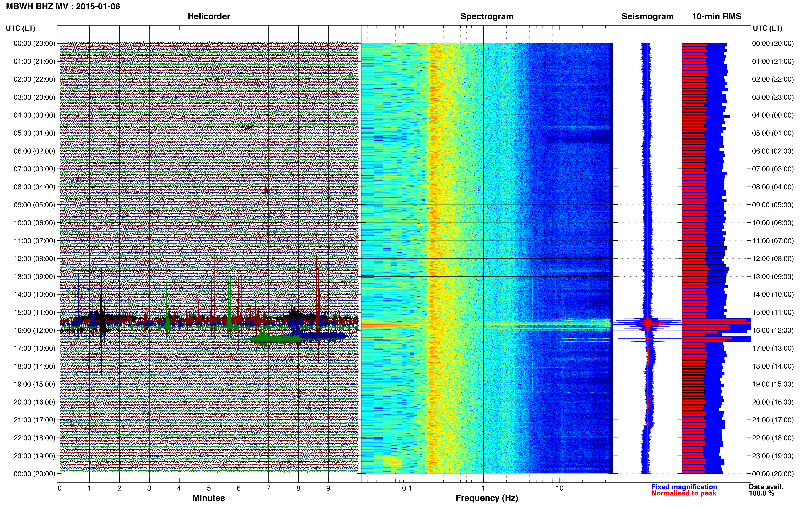
Task: Click left time label '03:00 (23:00)'
Action: (34, 97)
